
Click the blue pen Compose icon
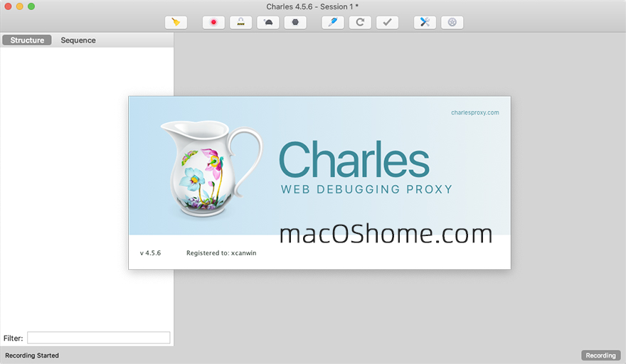point(333,23)
